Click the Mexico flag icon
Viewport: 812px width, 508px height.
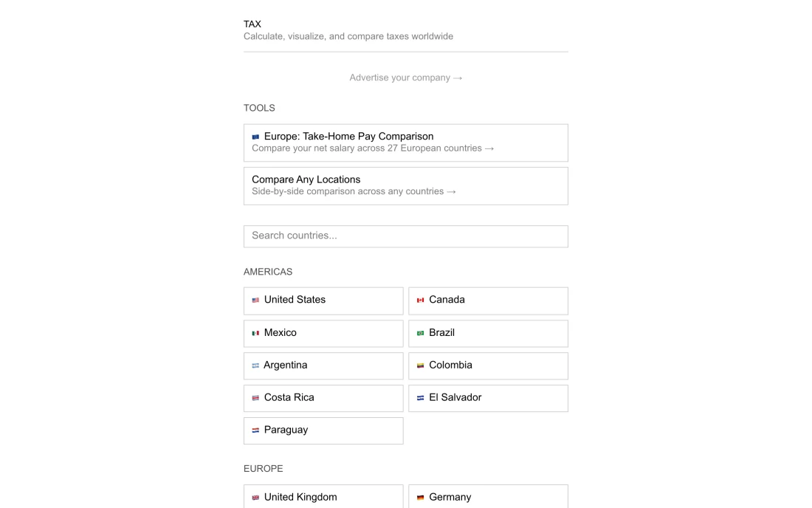255,333
